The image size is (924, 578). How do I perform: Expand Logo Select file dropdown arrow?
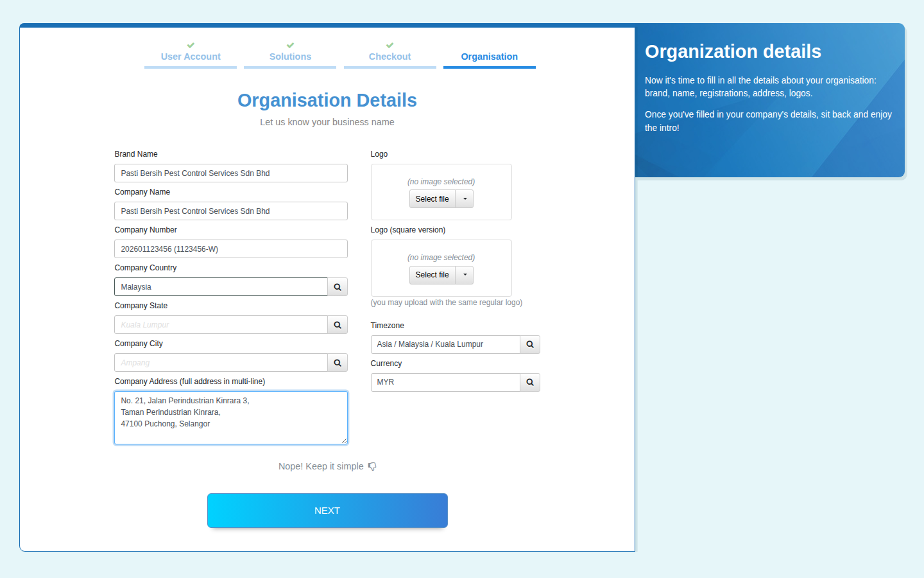coord(465,199)
